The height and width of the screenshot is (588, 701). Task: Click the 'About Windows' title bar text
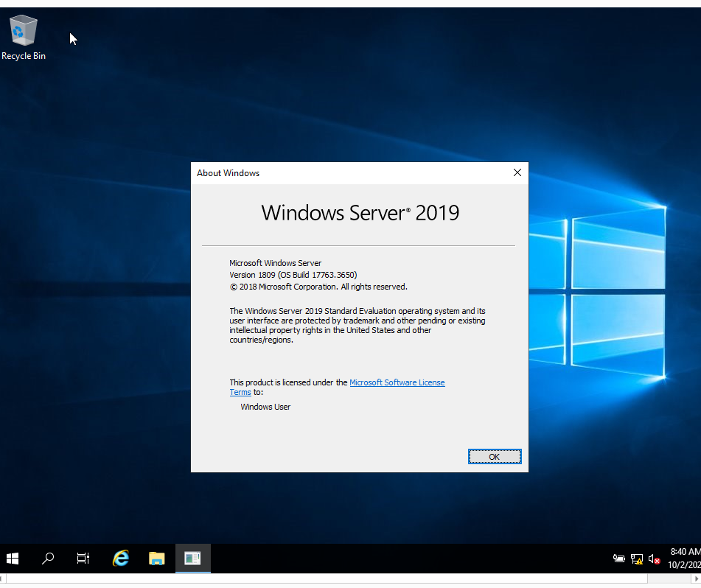pos(228,173)
